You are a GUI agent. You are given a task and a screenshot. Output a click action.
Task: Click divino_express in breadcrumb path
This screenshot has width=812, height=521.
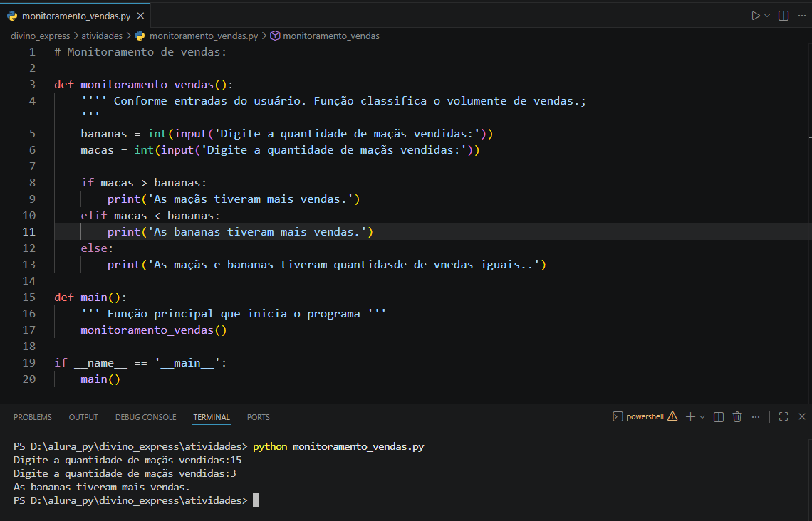(x=41, y=36)
